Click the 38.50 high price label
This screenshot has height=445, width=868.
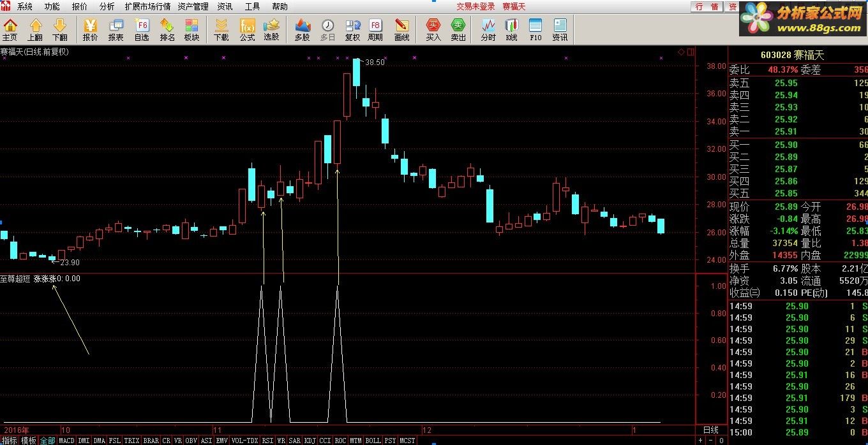tap(374, 62)
